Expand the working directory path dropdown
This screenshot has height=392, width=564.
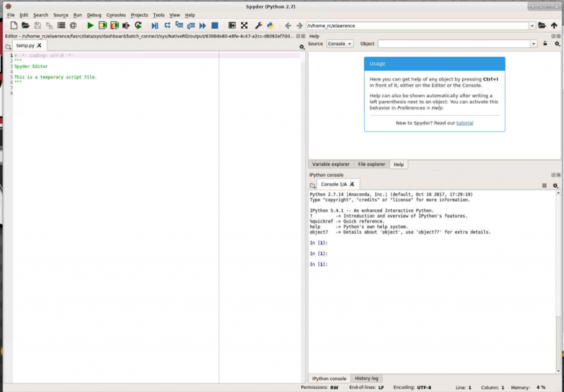tap(532, 26)
